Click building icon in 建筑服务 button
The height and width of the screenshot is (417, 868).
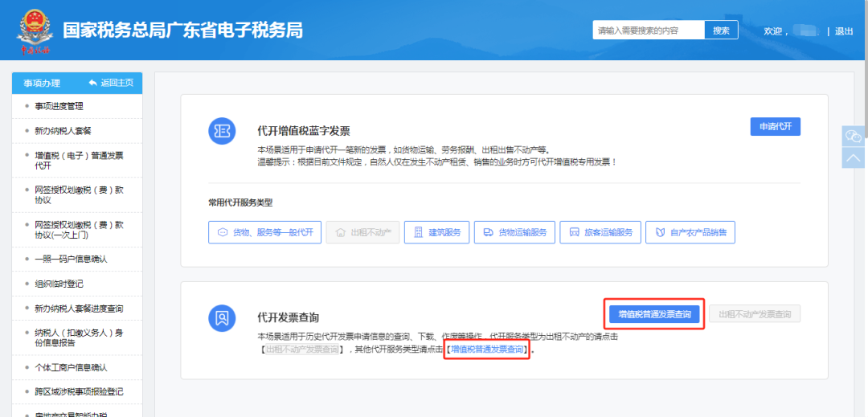419,232
